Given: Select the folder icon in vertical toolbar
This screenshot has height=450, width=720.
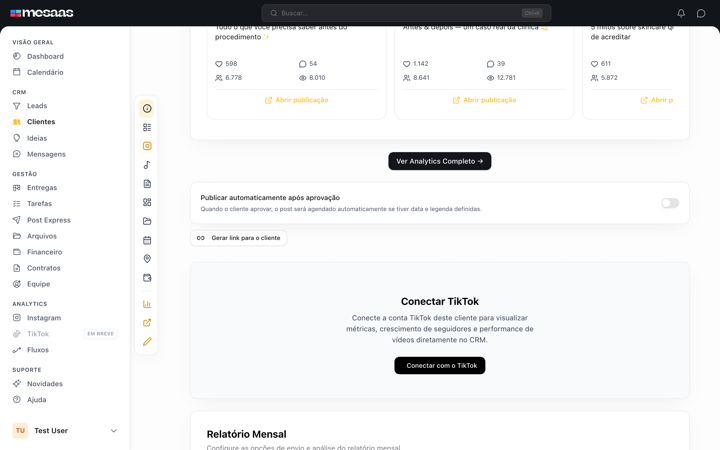Looking at the screenshot, I should pos(147,221).
